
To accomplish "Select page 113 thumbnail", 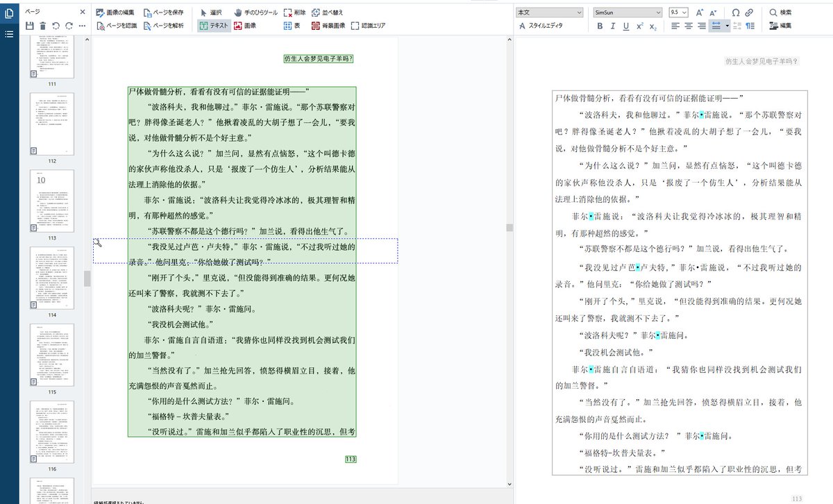I will [52, 201].
